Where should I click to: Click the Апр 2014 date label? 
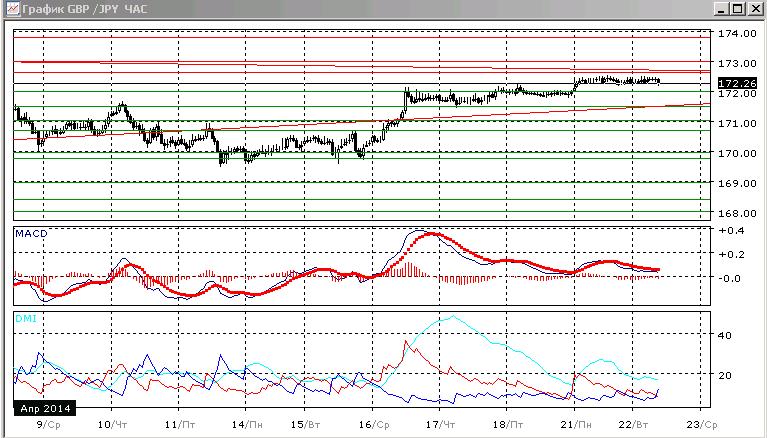click(x=45, y=408)
